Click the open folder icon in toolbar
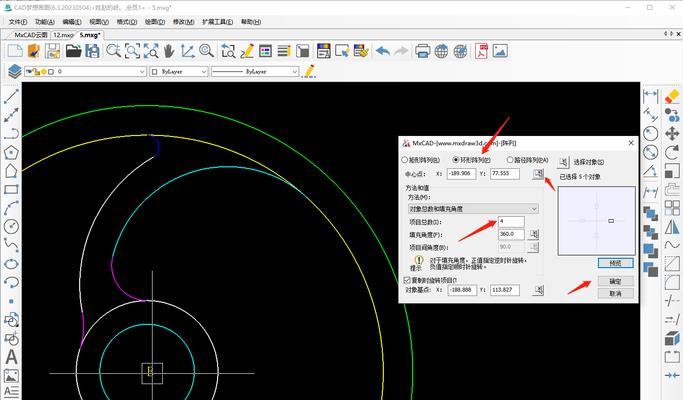 pos(73,51)
